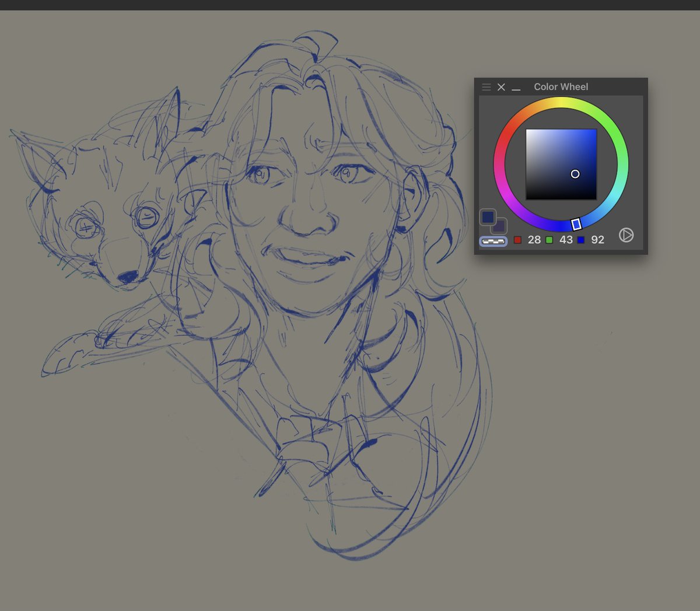Click the red channel indicator square
The width and height of the screenshot is (700, 611).
(517, 240)
